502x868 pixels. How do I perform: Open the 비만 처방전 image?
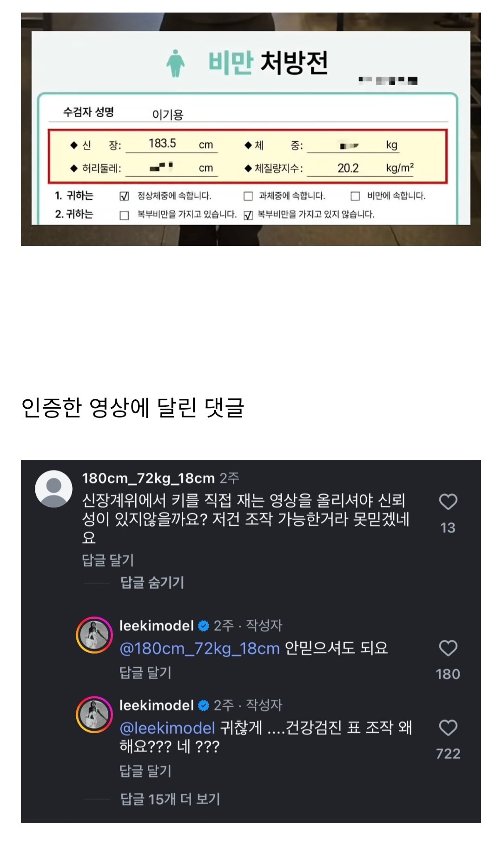click(x=251, y=129)
